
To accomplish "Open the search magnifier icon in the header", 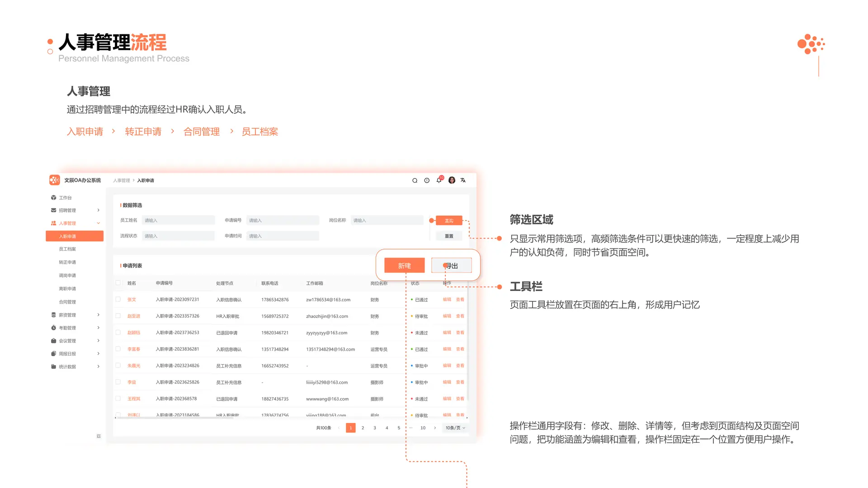I will (415, 180).
